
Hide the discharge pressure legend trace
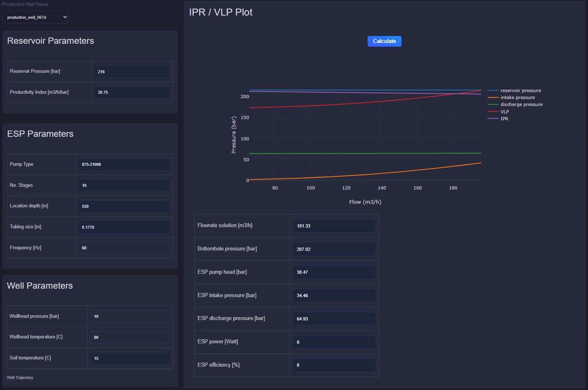[x=521, y=105]
